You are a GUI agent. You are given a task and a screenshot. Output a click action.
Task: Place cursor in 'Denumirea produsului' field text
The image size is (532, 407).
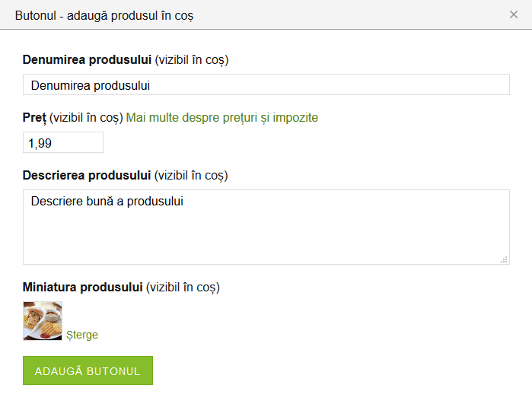tap(90, 85)
